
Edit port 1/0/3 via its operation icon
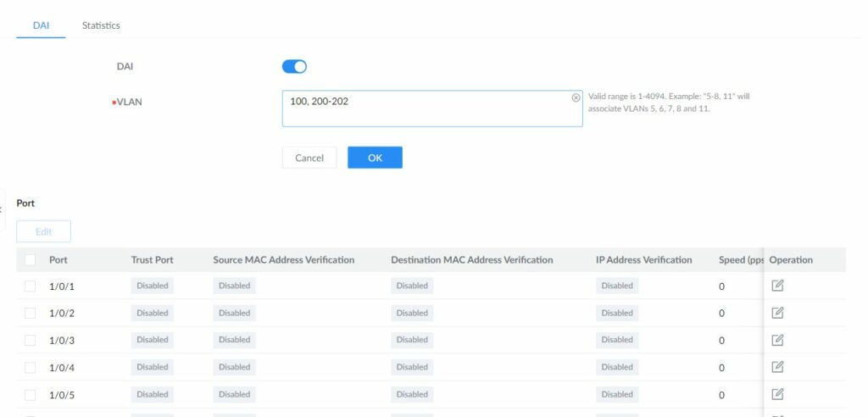pyautogui.click(x=777, y=340)
